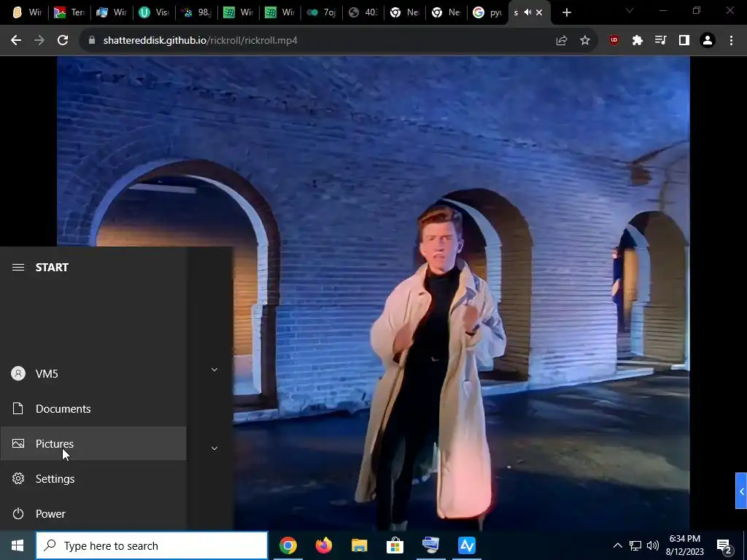Switch to the '403' tab
Image resolution: width=747 pixels, height=560 pixels.
[363, 12]
